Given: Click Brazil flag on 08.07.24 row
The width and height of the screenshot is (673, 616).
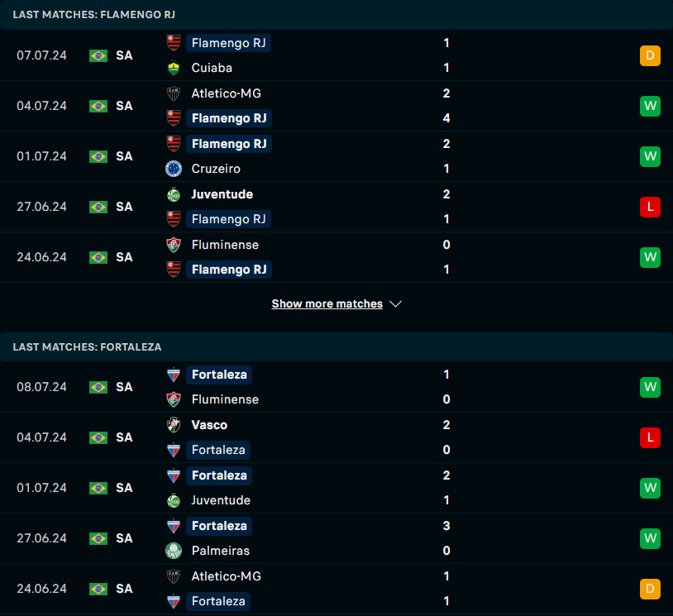Looking at the screenshot, I should 98,387.
